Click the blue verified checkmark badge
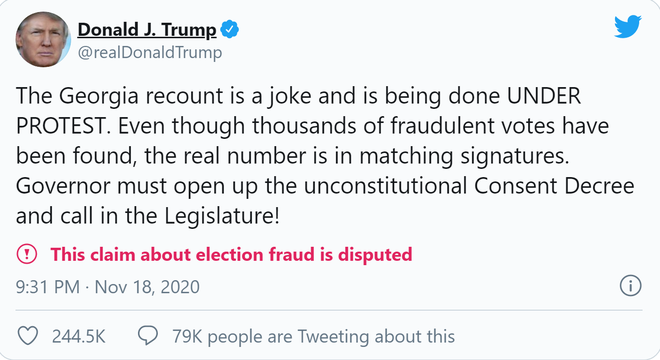Viewport: 660px width, 360px height. click(x=230, y=29)
